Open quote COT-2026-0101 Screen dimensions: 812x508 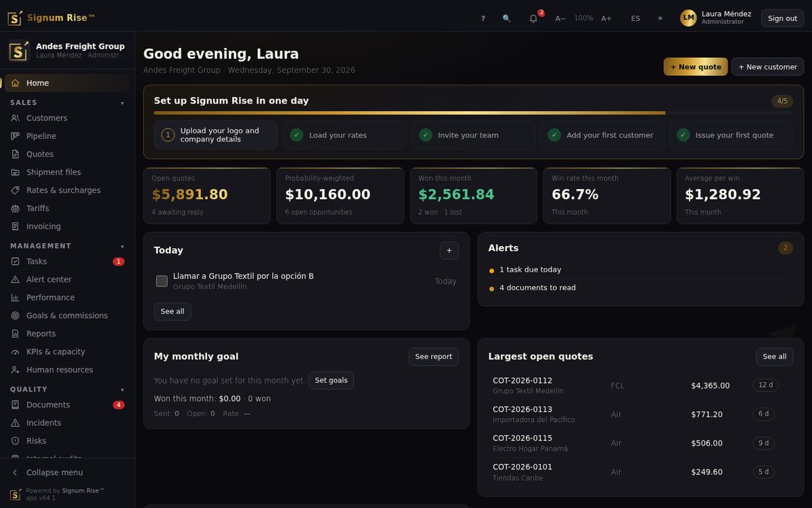[x=641, y=472]
